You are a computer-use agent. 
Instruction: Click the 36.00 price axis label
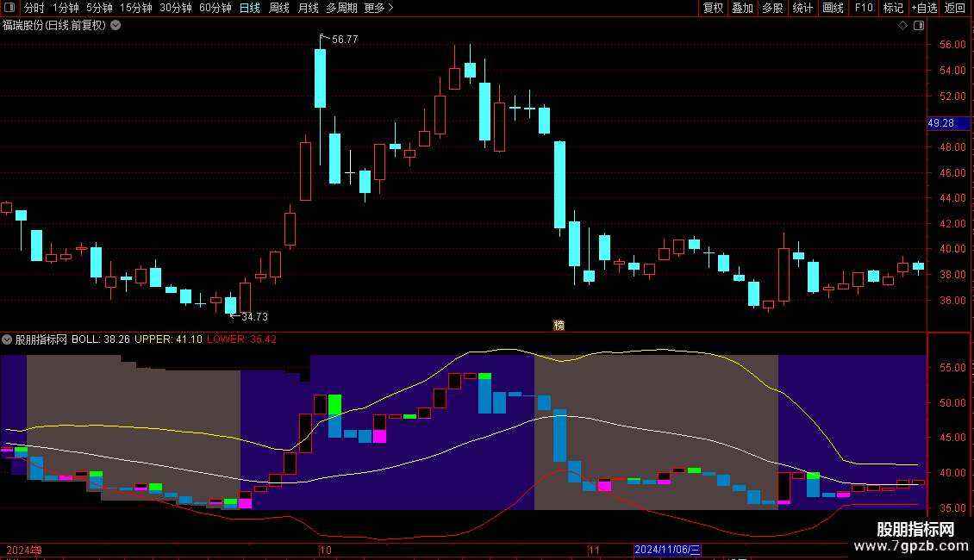pyautogui.click(x=952, y=300)
